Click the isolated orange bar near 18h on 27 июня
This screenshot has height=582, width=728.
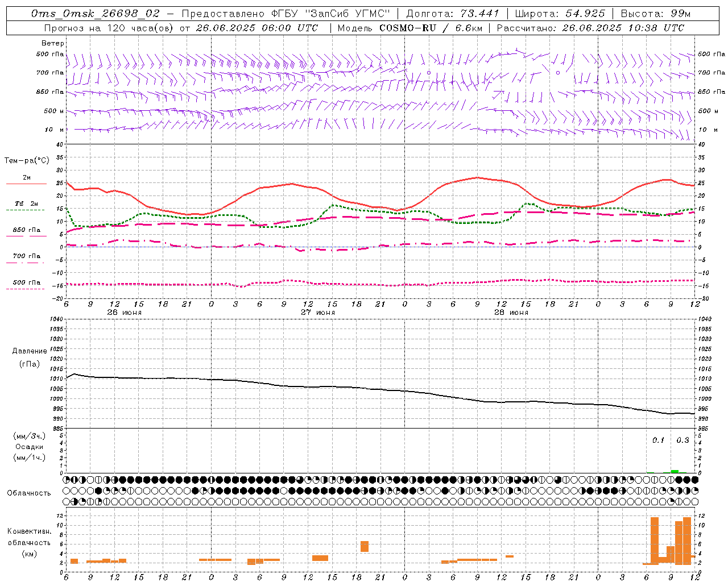click(365, 546)
